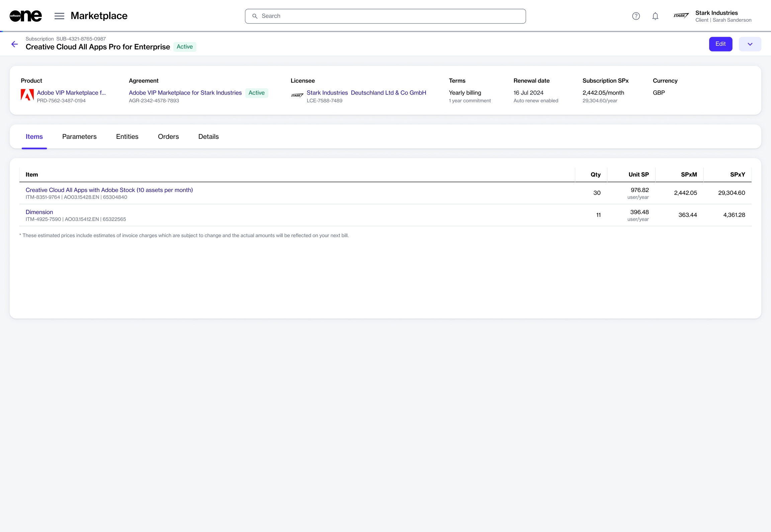Go back using the left arrow

point(14,44)
